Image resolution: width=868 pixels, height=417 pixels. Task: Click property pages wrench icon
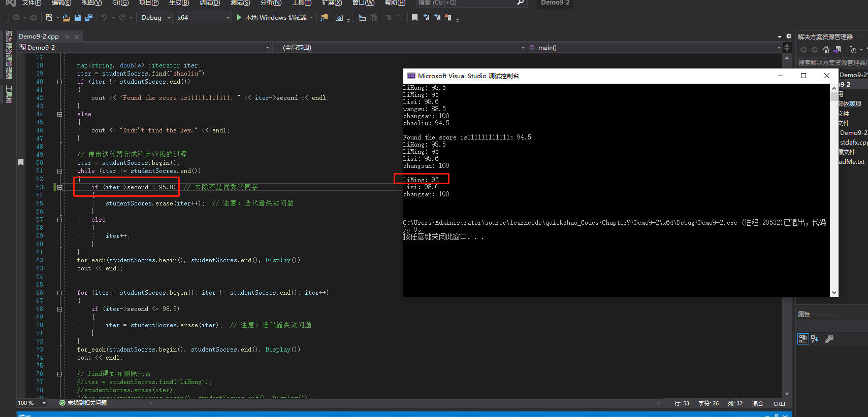tap(829, 339)
